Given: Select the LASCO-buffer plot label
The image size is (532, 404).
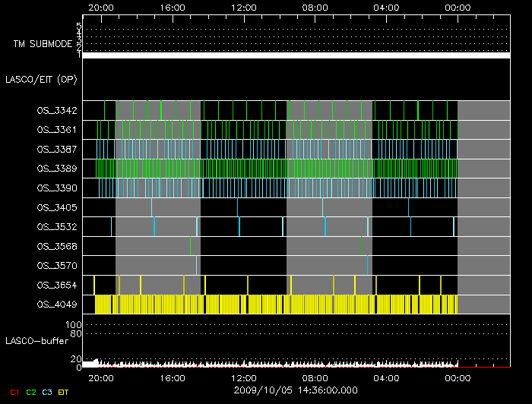Looking at the screenshot, I should (36, 341).
